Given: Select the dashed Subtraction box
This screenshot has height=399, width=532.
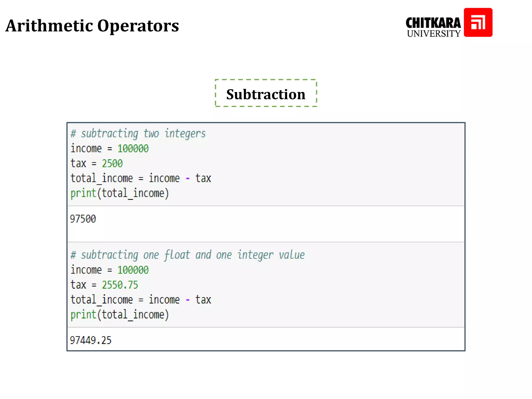Looking at the screenshot, I should tap(266, 93).
